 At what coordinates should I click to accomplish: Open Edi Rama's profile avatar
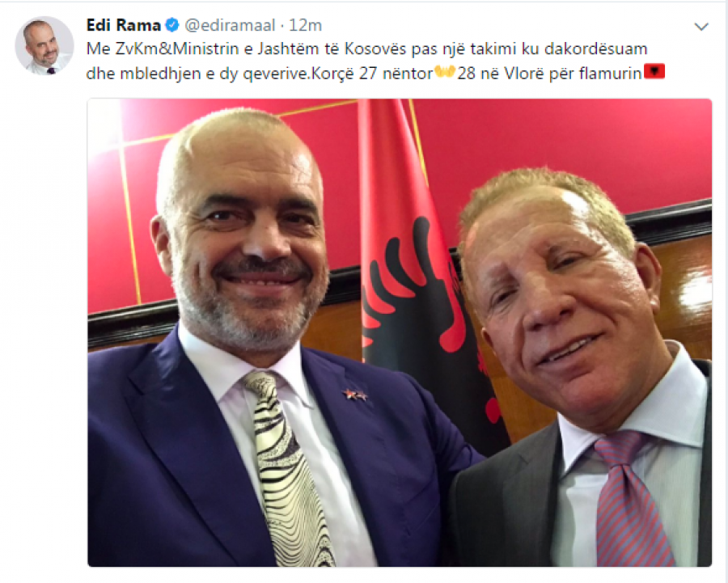click(x=44, y=46)
